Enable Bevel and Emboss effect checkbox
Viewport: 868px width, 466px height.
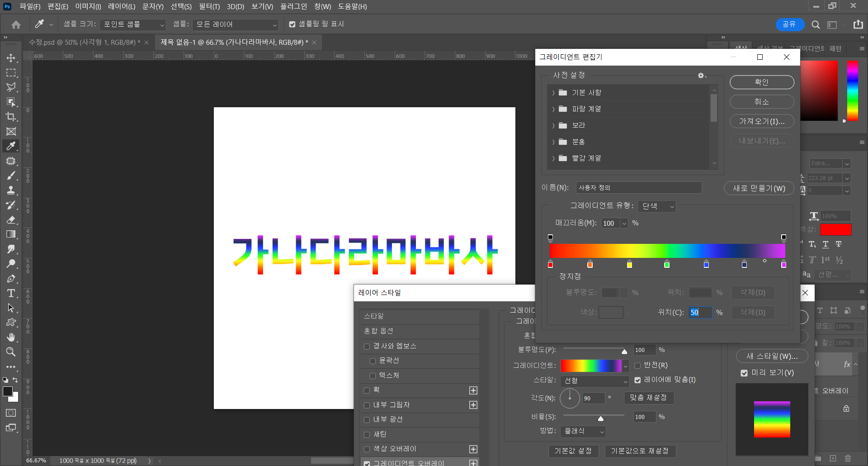tap(367, 347)
